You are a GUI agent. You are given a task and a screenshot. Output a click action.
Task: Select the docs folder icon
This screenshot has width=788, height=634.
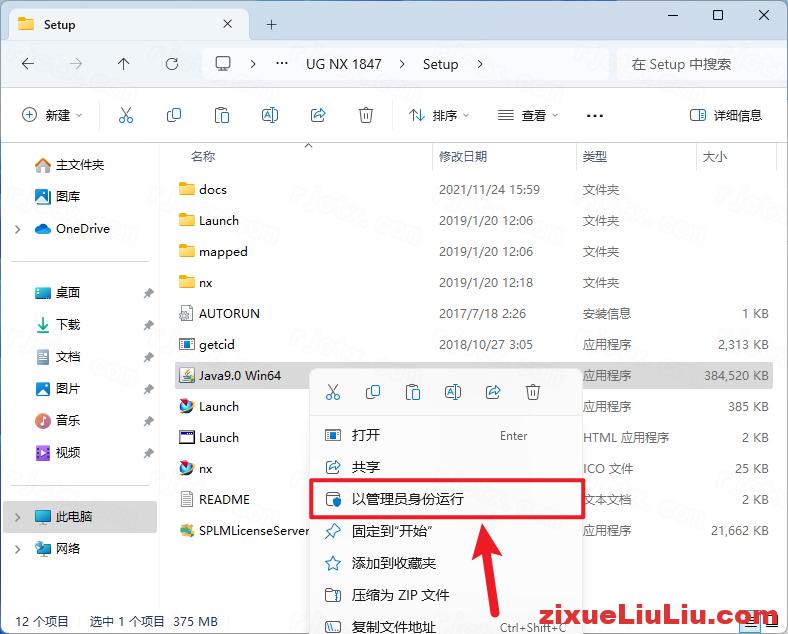tap(187, 189)
